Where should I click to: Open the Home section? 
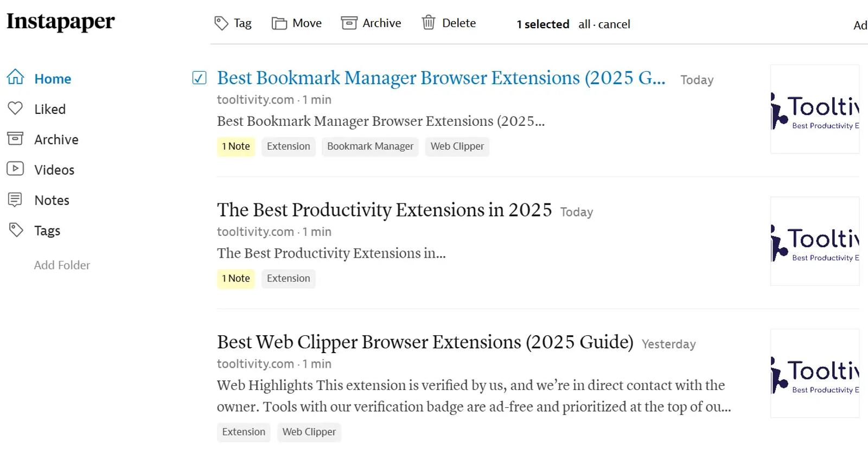pos(53,79)
